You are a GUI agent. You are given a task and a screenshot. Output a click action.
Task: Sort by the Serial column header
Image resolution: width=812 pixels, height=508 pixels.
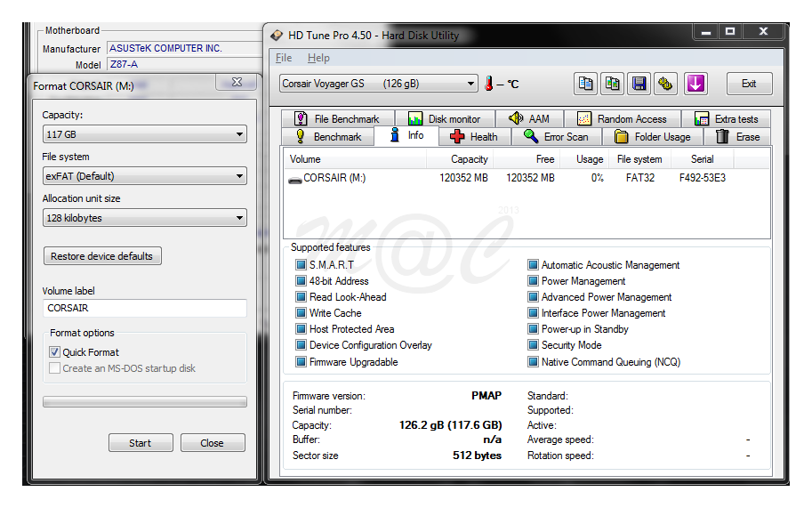[703, 159]
